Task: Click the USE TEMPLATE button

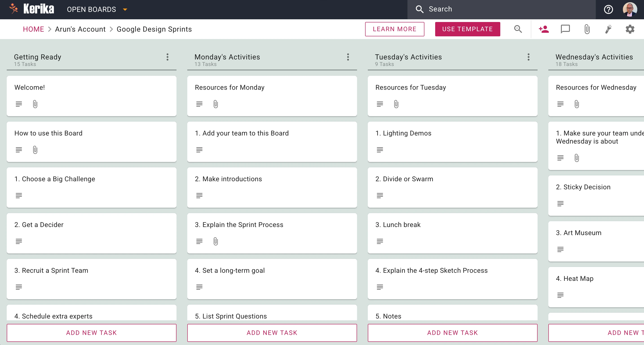Action: 468,29
